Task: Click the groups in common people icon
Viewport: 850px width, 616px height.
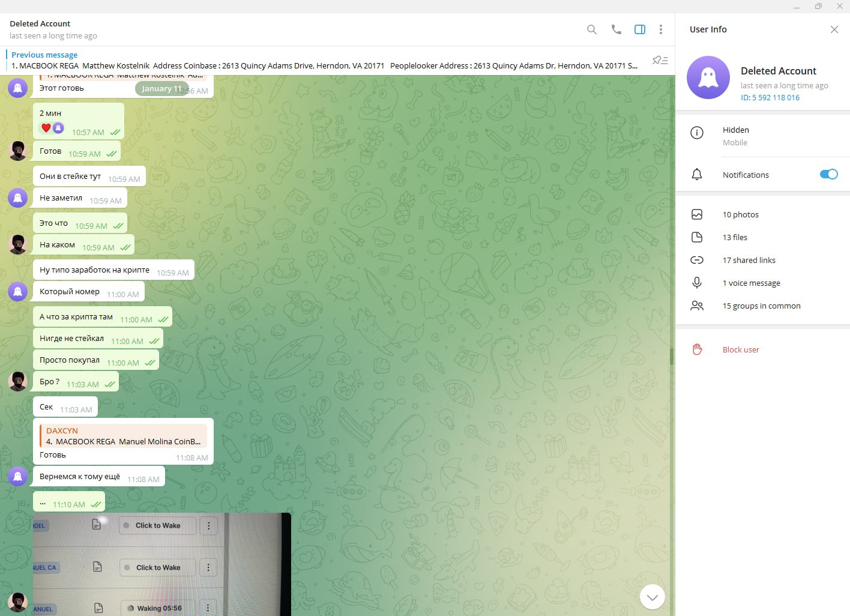Action: (697, 306)
